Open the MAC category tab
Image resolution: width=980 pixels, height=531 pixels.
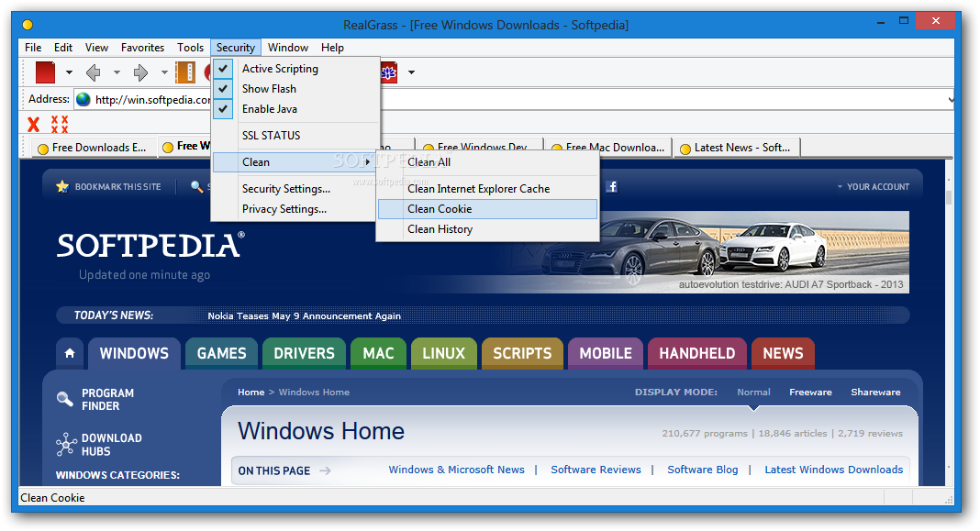pyautogui.click(x=379, y=354)
